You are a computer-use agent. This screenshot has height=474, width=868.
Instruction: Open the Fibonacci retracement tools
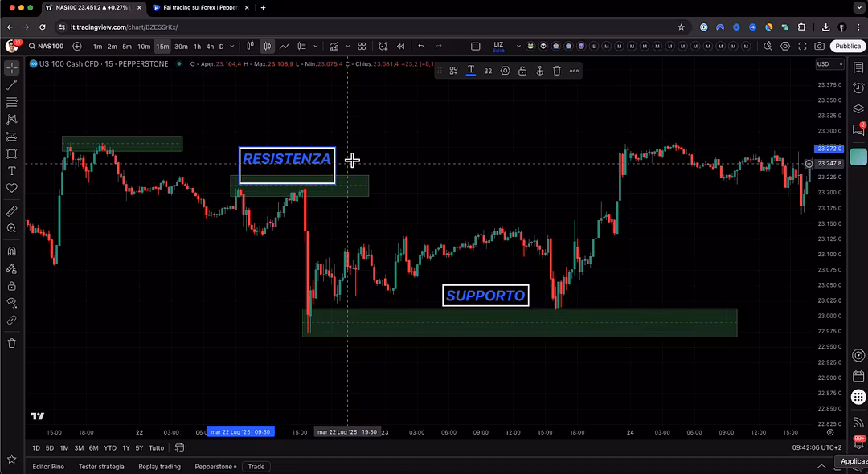coord(12,102)
